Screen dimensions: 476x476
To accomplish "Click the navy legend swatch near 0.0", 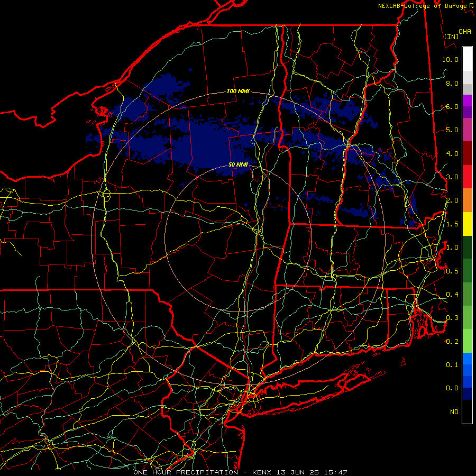I will pos(467,393).
